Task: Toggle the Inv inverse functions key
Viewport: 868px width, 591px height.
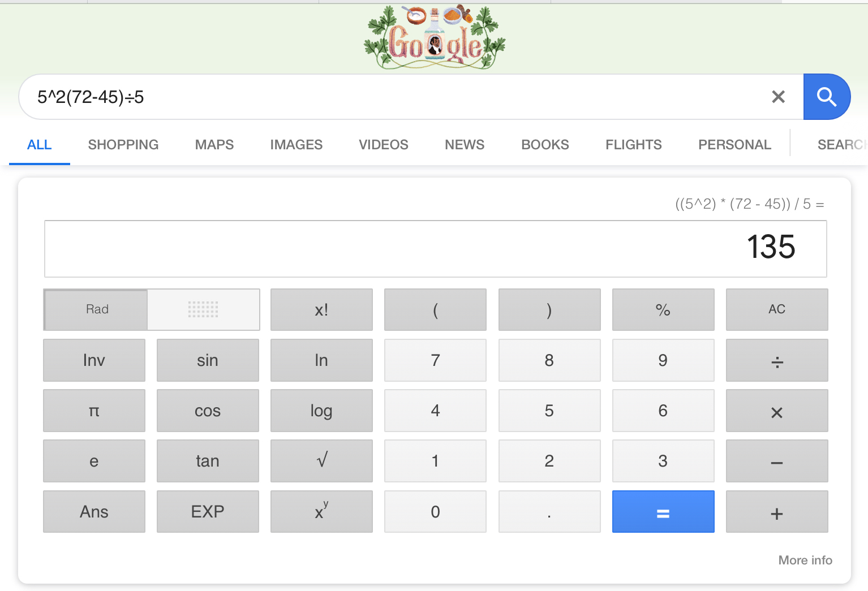Action: 94,360
